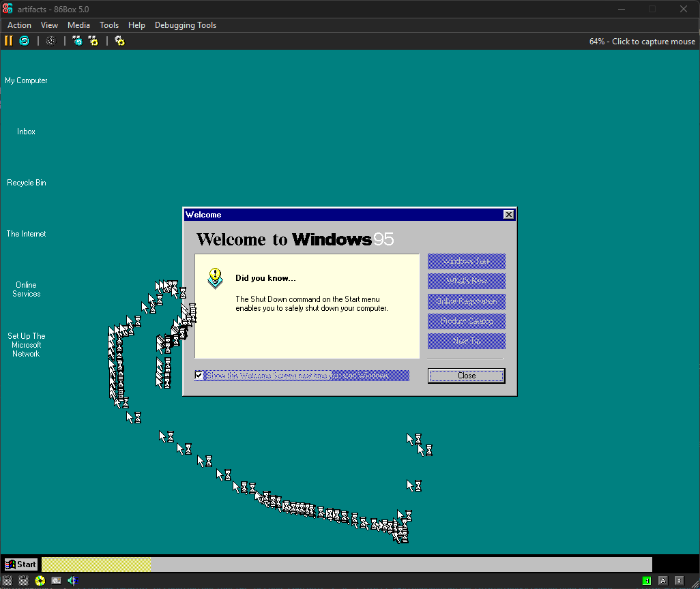Click the ACPI shutdown power icon
This screenshot has height=589, width=700.
51,41
